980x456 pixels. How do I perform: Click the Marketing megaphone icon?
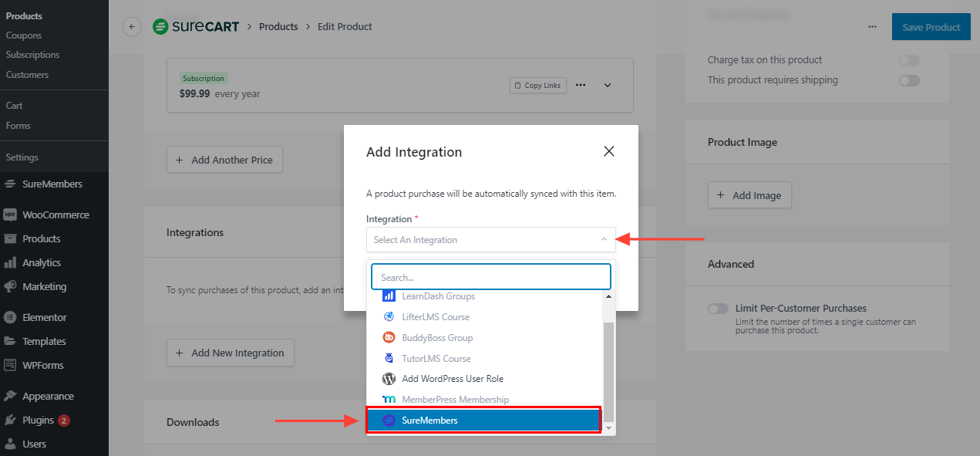click(11, 286)
